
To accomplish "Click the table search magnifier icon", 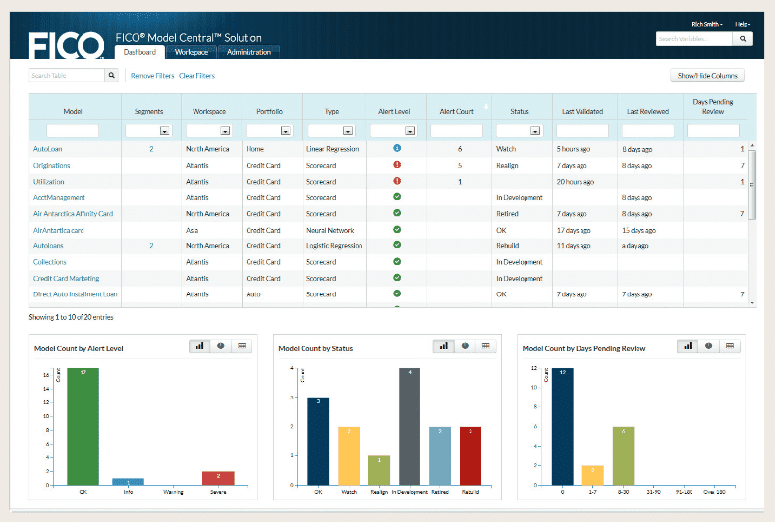I will (x=112, y=75).
